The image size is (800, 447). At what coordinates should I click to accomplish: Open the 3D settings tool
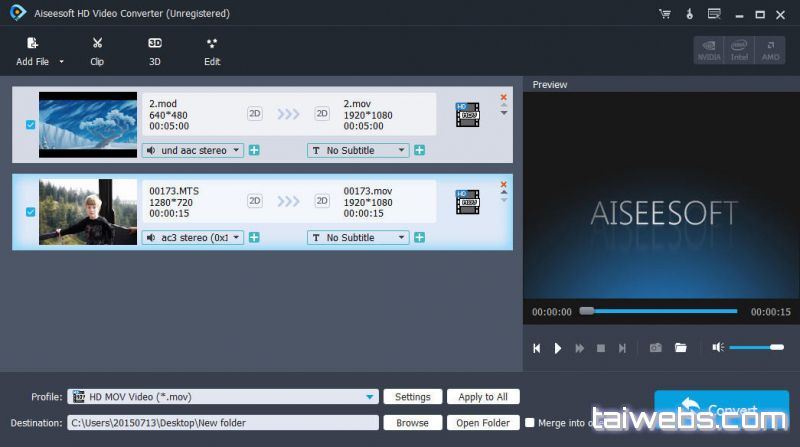pyautogui.click(x=155, y=51)
